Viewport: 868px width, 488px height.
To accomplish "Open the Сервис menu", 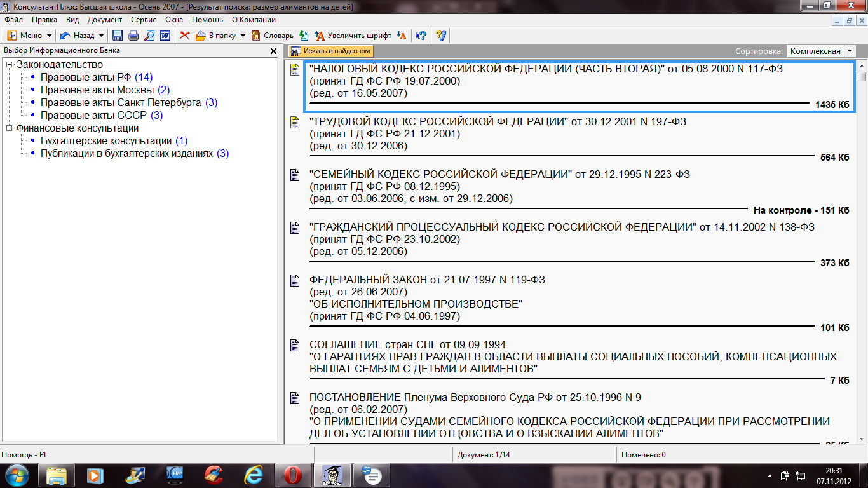I will (144, 20).
